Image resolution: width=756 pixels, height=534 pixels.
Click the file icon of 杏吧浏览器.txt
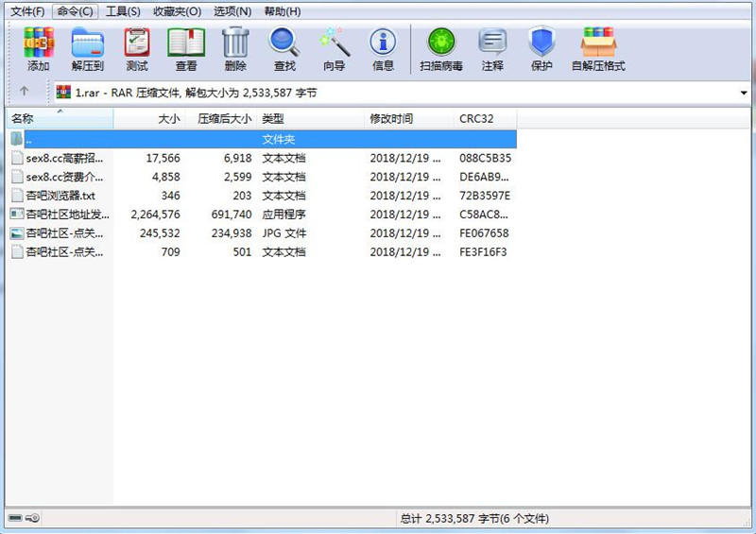click(x=17, y=196)
